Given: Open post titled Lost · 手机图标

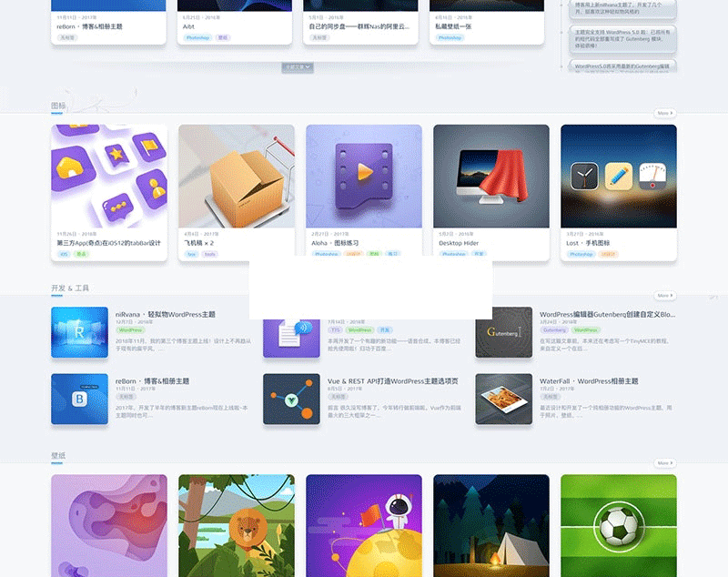Looking at the screenshot, I should [588, 243].
